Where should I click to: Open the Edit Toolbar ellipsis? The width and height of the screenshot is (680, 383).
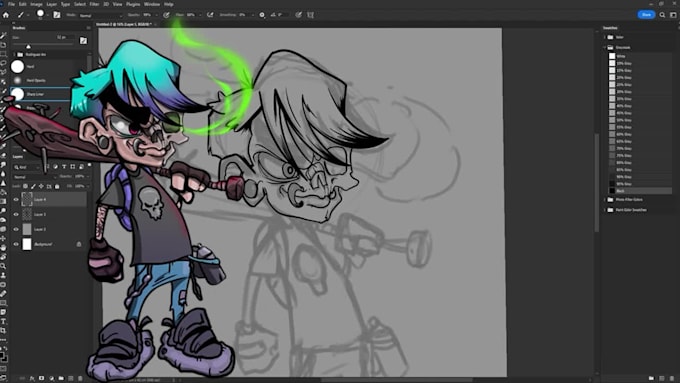pos(3,340)
